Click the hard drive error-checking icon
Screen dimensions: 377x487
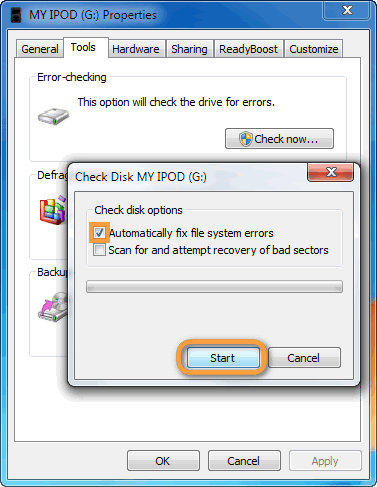[53, 116]
